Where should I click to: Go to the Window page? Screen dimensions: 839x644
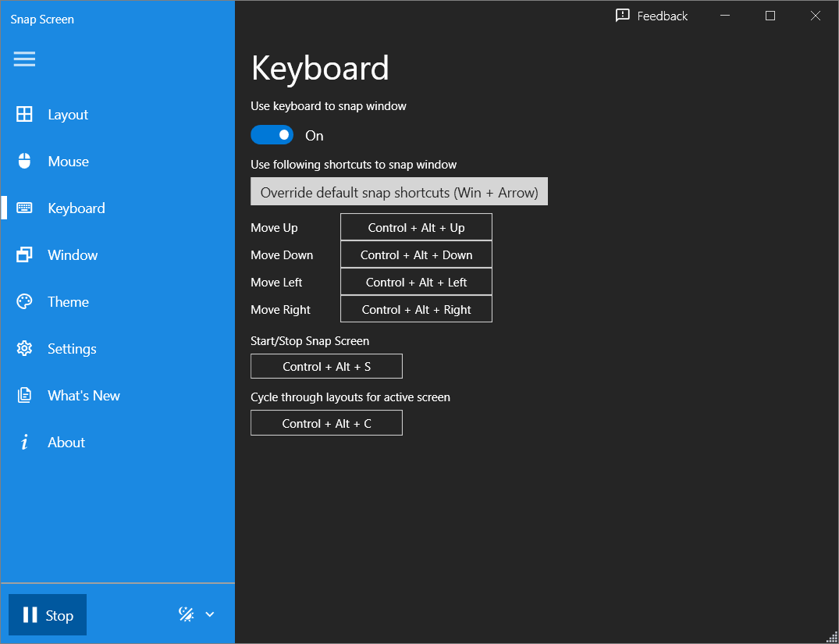(x=118, y=254)
